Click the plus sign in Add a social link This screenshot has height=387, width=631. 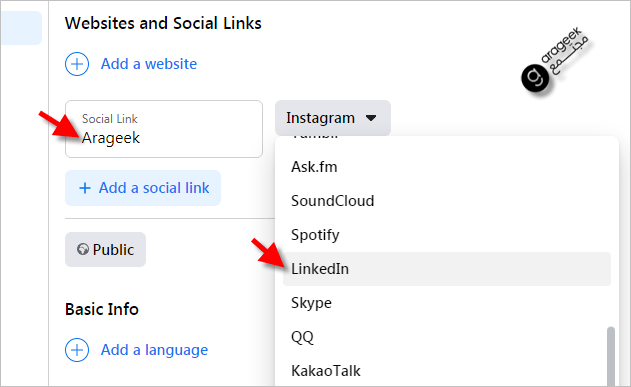pos(85,188)
